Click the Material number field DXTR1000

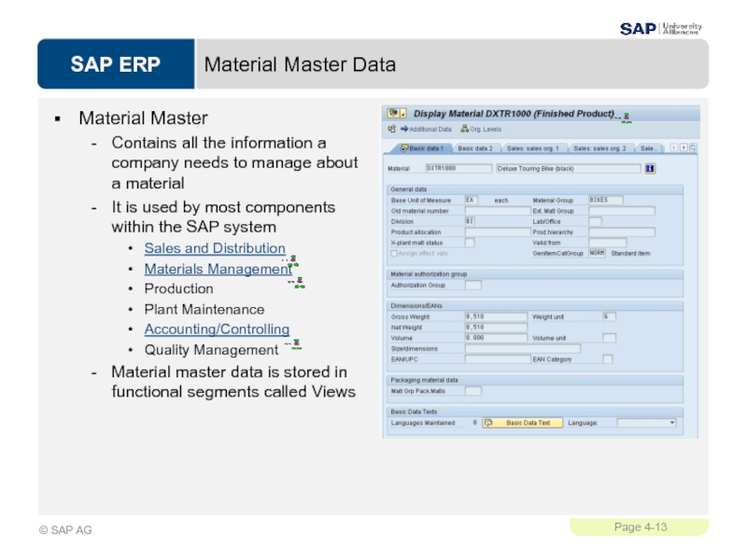[458, 169]
